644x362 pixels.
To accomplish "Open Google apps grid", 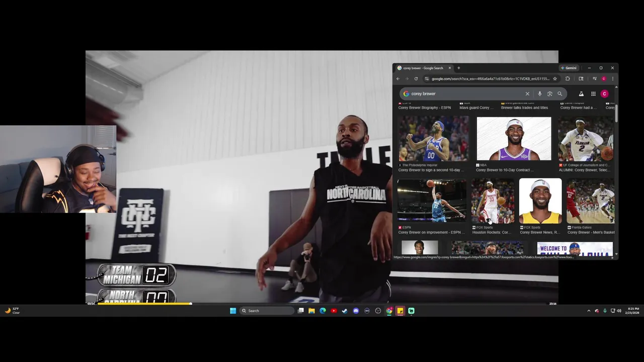I will coord(593,94).
